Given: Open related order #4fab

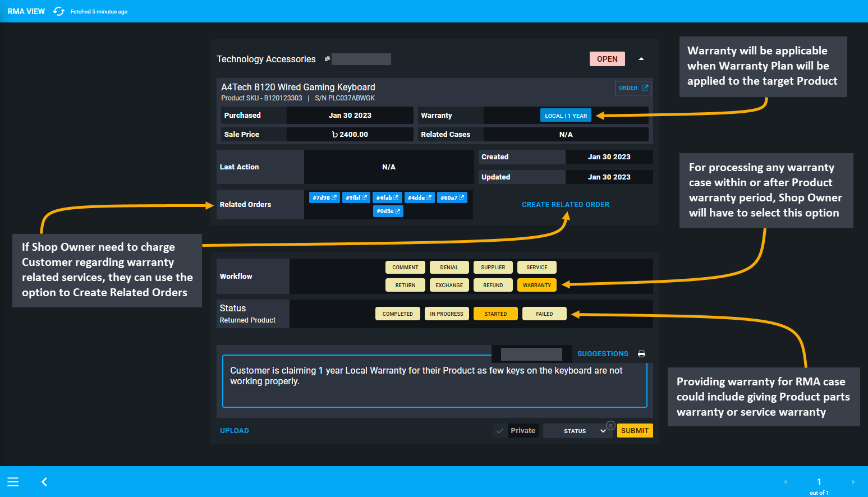Looking at the screenshot, I should tap(387, 197).
